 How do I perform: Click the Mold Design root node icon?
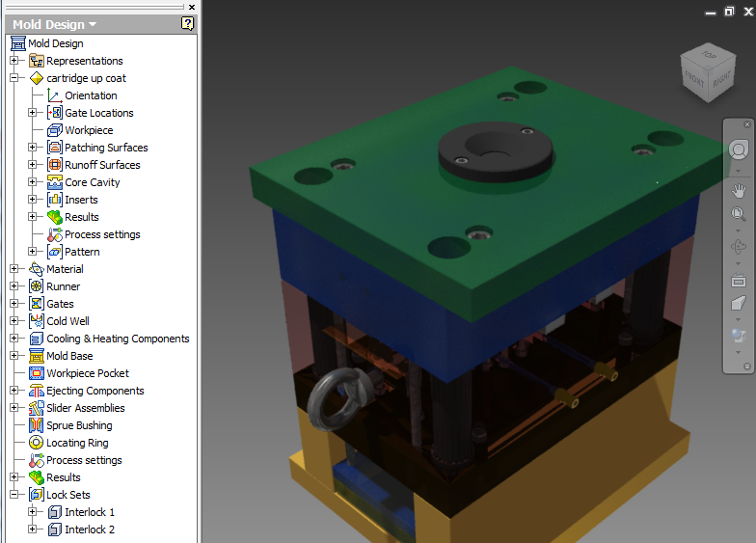pyautogui.click(x=18, y=43)
